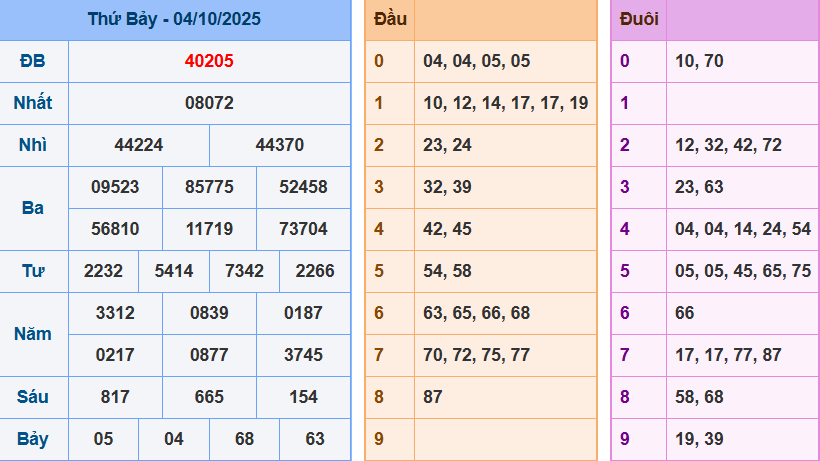
Task: Click the Nhì row label
Action: pos(33,145)
